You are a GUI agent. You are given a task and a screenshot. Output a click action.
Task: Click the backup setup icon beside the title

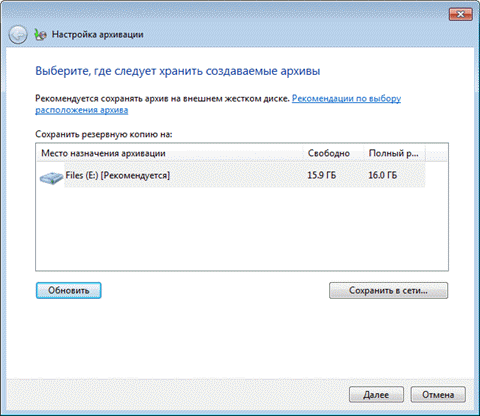pos(40,35)
